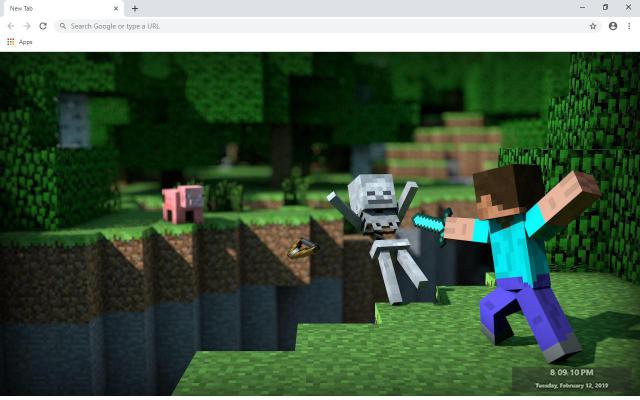This screenshot has width=640, height=400.
Task: Open the Apps grid icon in bookmarks bar
Action: [x=11, y=42]
